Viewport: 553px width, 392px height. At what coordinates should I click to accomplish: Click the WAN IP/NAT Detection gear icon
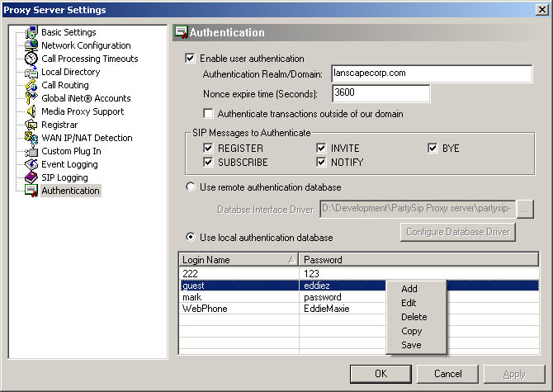click(x=31, y=138)
